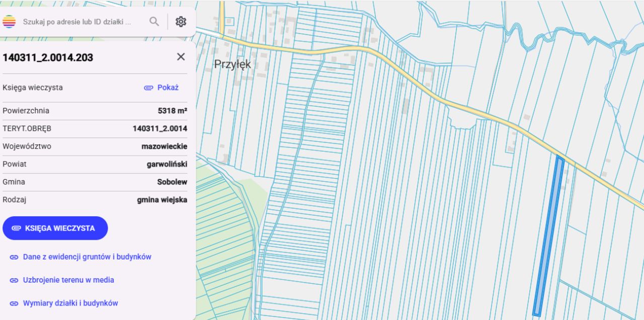This screenshot has width=644, height=320.
Task: Click the gmina wiejska value
Action: (x=162, y=200)
